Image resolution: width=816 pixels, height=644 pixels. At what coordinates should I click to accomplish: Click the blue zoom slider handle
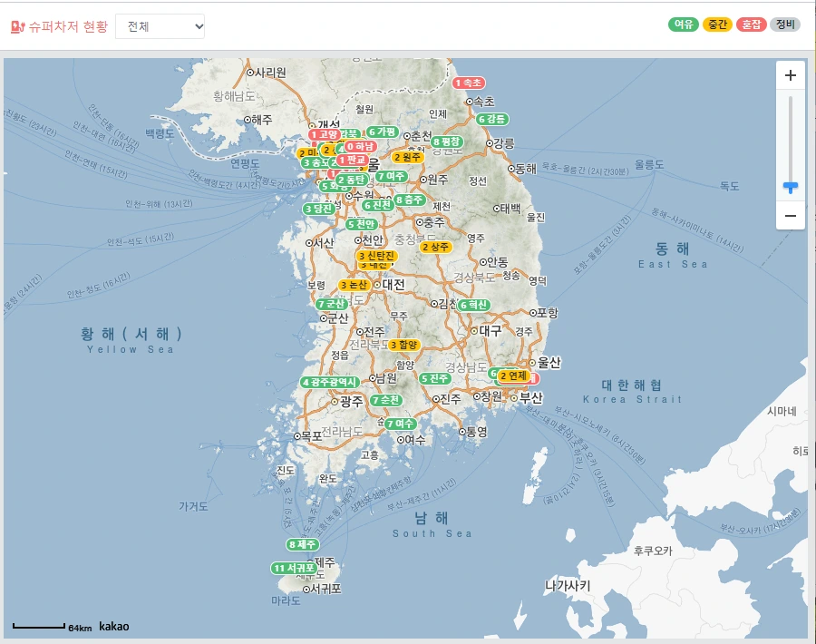[x=790, y=187]
